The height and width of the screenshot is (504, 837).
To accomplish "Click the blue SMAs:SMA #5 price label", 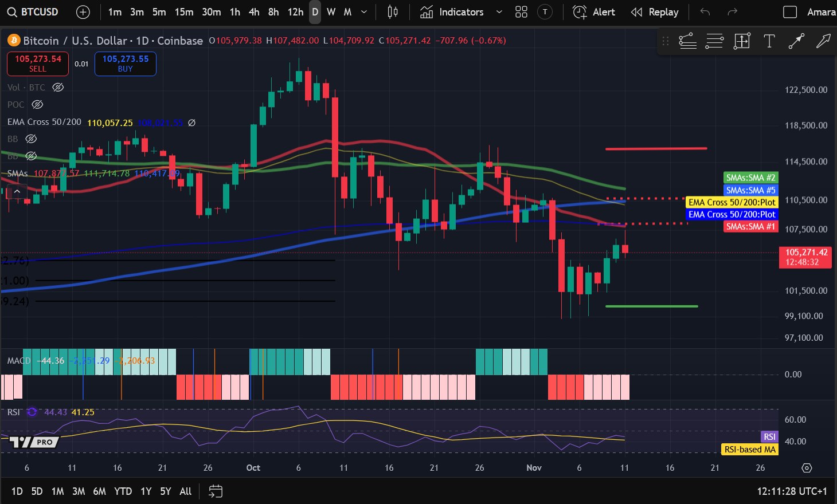I will [750, 190].
